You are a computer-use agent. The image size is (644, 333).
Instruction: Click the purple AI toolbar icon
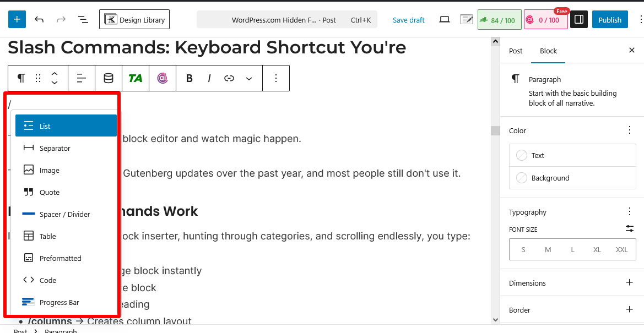pyautogui.click(x=162, y=78)
